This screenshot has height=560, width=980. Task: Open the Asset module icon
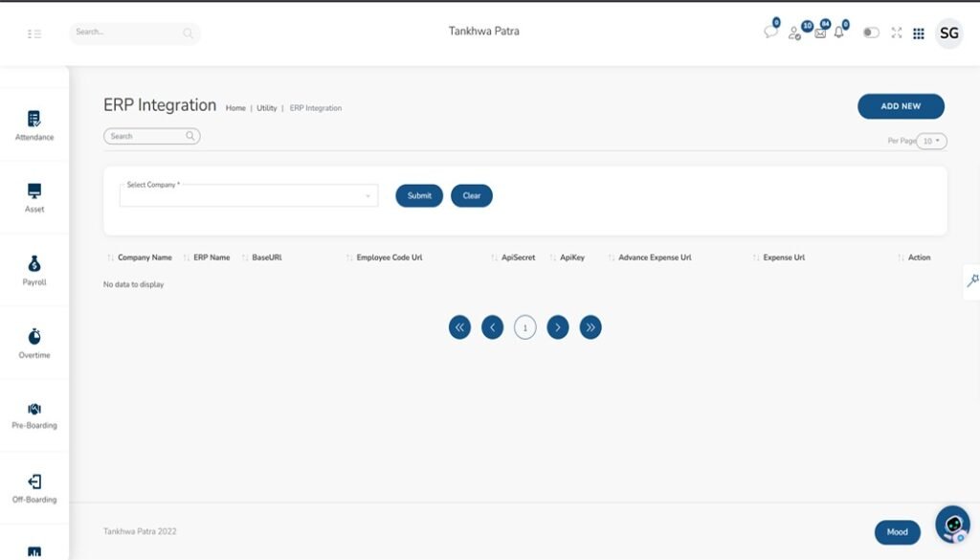click(x=34, y=190)
